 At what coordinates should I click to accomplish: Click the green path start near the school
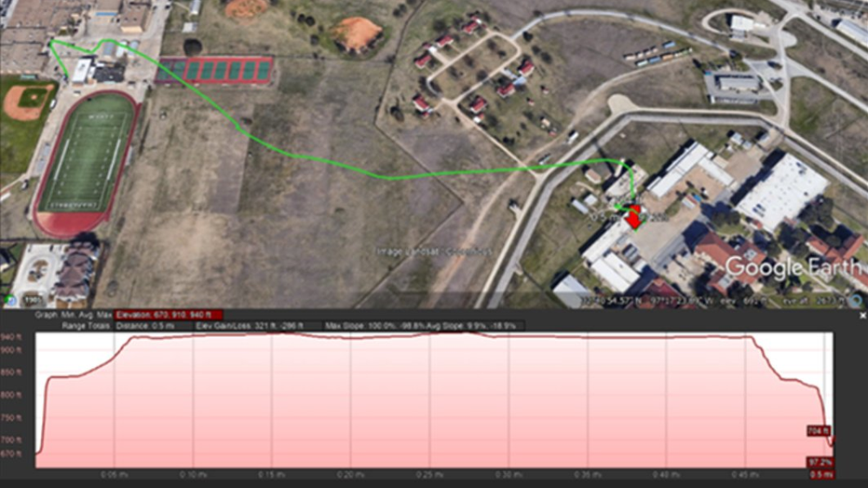coord(50,41)
